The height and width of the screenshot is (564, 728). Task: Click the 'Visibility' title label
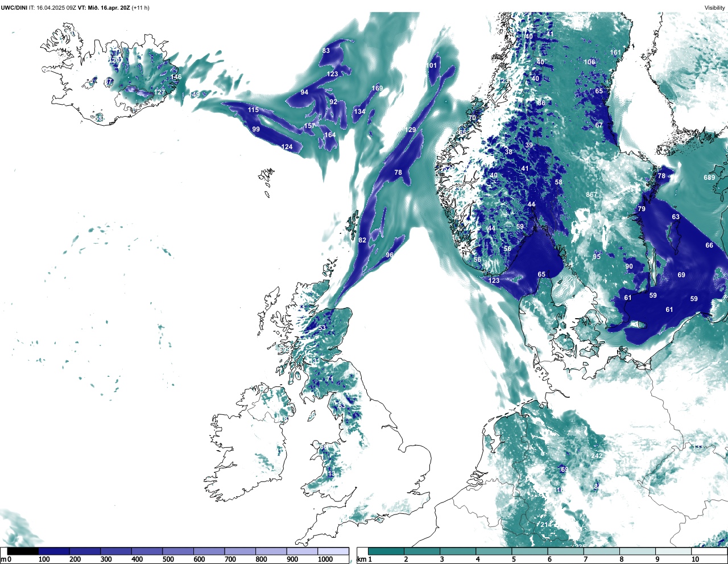[715, 8]
